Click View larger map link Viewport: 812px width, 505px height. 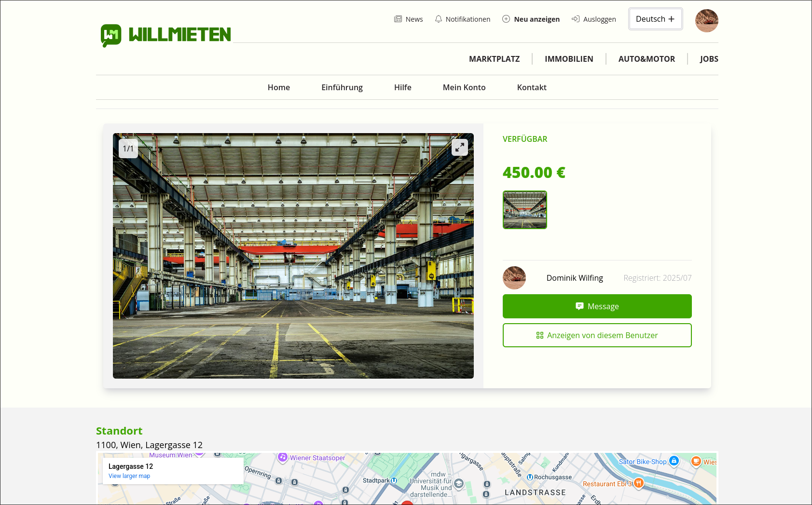click(x=129, y=476)
